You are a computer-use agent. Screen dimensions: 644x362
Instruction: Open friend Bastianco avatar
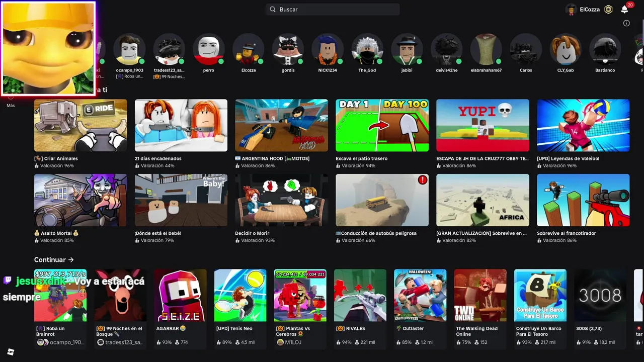pos(605,49)
